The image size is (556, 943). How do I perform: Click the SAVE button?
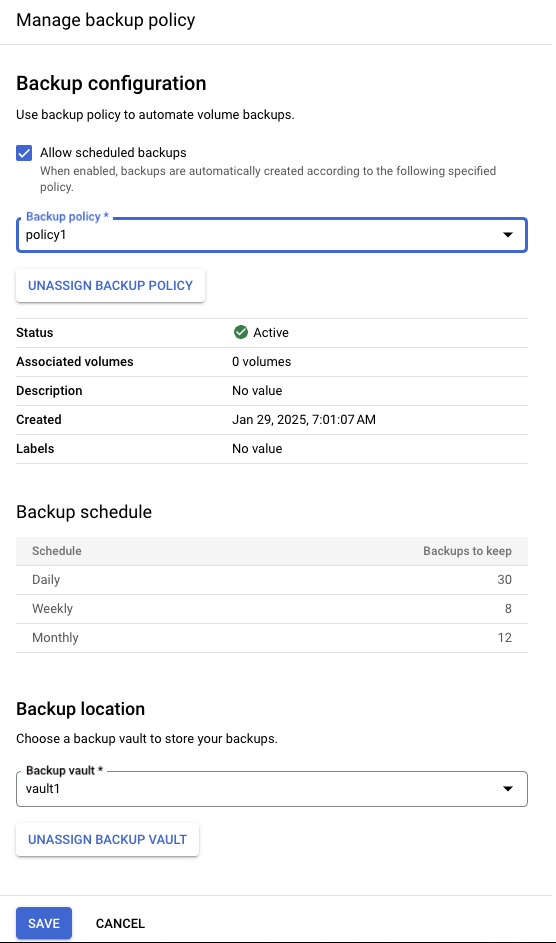point(44,923)
